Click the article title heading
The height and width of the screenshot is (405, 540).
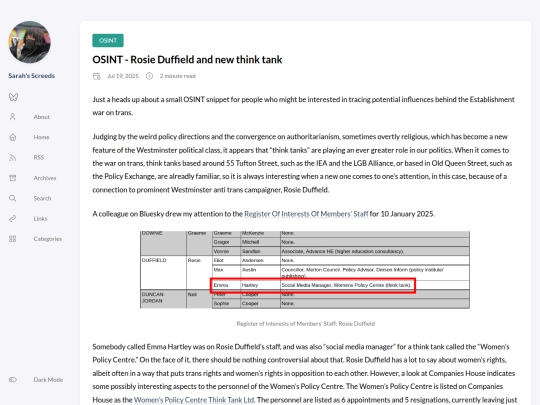click(x=187, y=60)
